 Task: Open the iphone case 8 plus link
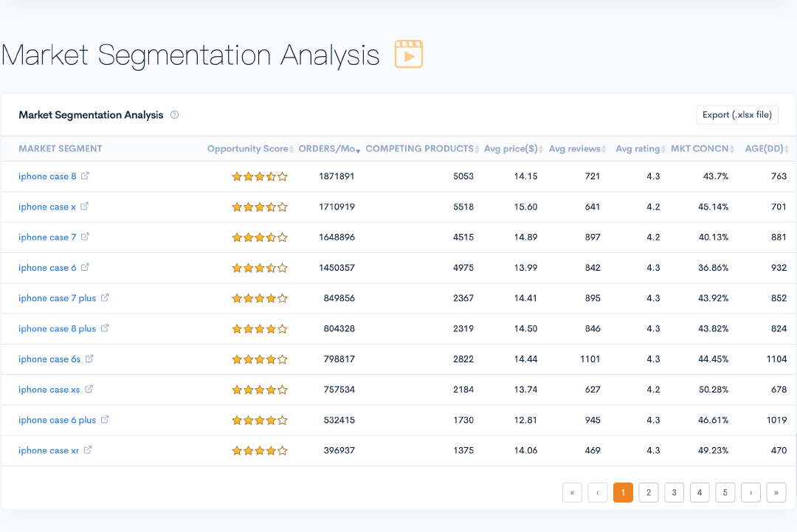pos(57,329)
